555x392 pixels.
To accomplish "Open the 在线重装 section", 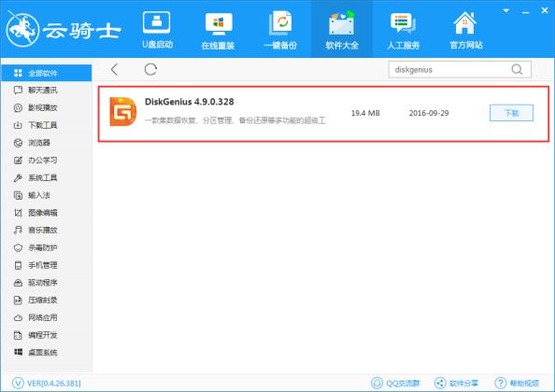I will click(x=219, y=30).
